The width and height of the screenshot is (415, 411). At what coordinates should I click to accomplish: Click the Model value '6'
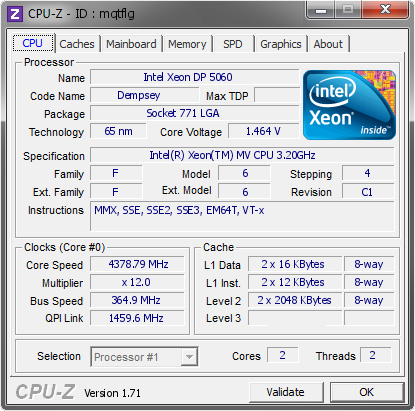tap(244, 173)
